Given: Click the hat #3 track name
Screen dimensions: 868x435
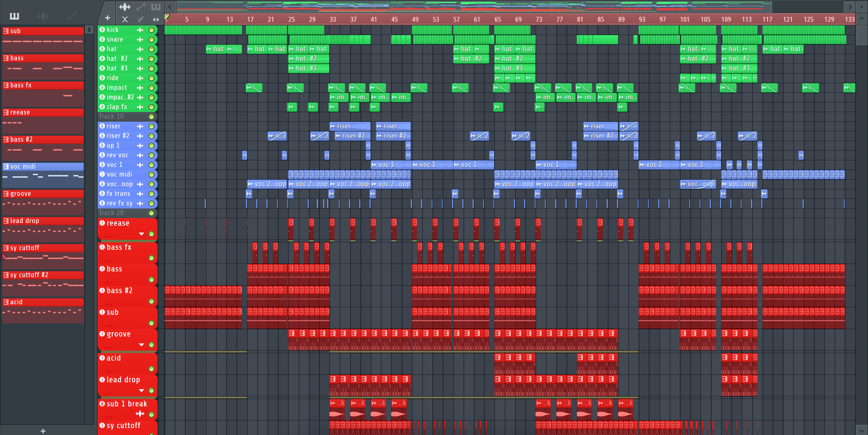Looking at the screenshot, I should click(x=117, y=68).
